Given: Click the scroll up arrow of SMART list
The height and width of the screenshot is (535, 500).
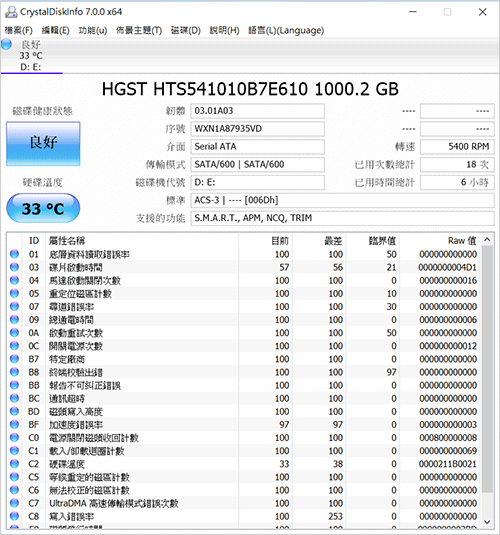Looking at the screenshot, I should pyautogui.click(x=487, y=240).
